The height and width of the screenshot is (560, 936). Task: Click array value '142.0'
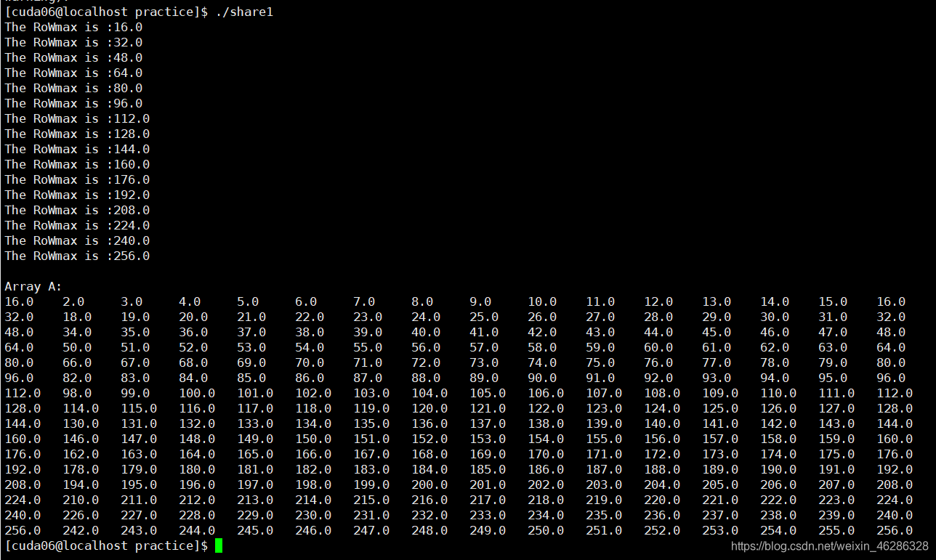coord(778,424)
